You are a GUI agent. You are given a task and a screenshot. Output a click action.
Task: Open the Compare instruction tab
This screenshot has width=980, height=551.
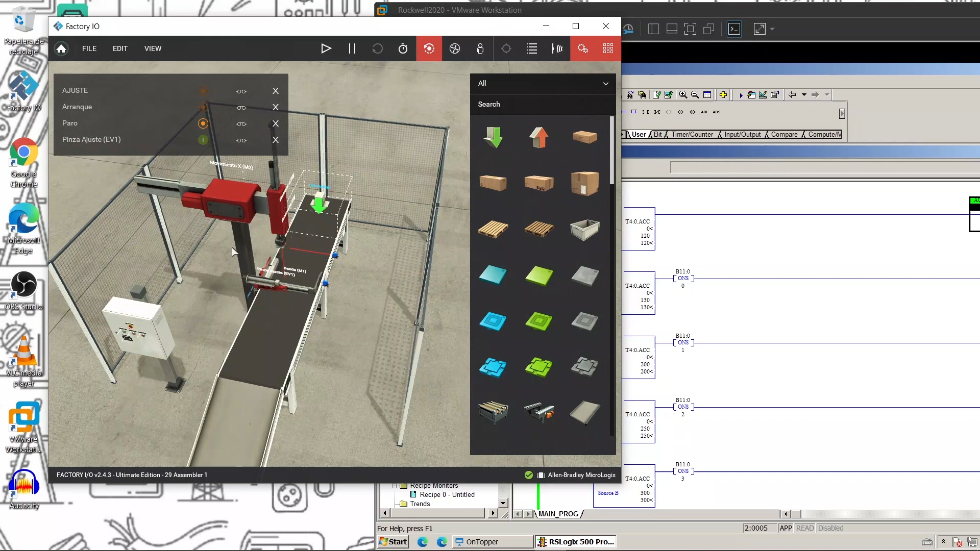(784, 135)
